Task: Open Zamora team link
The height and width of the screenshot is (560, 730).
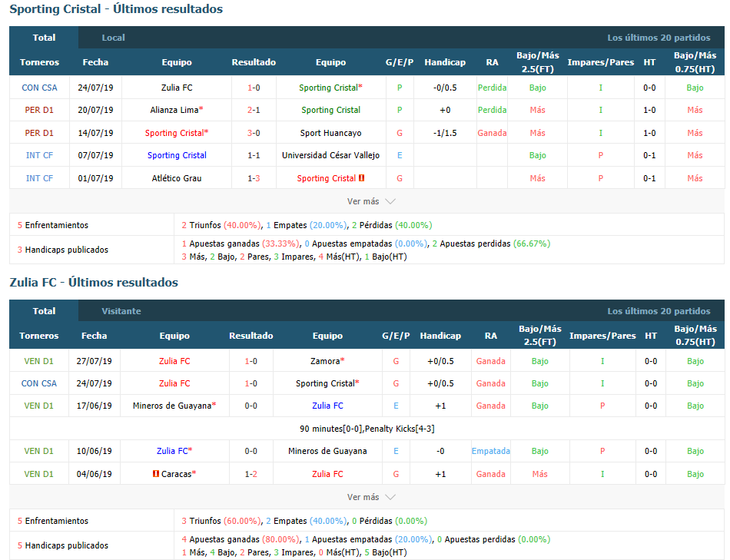Action: pyautogui.click(x=327, y=361)
